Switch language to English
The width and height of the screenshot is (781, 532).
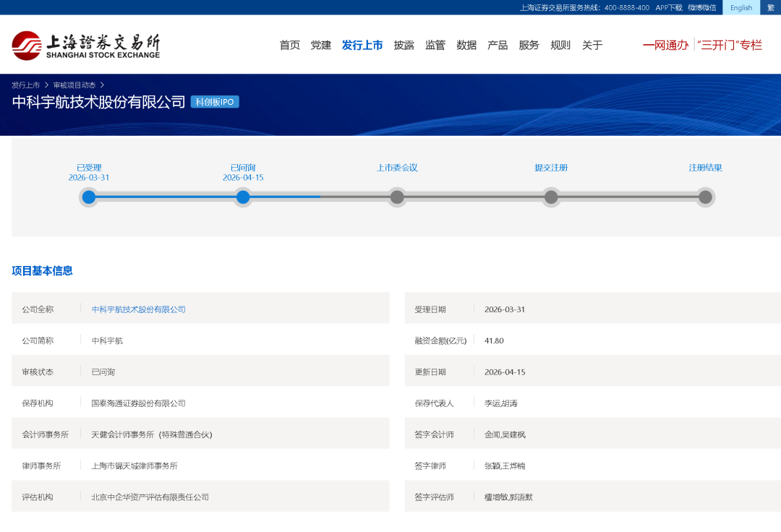click(741, 7)
